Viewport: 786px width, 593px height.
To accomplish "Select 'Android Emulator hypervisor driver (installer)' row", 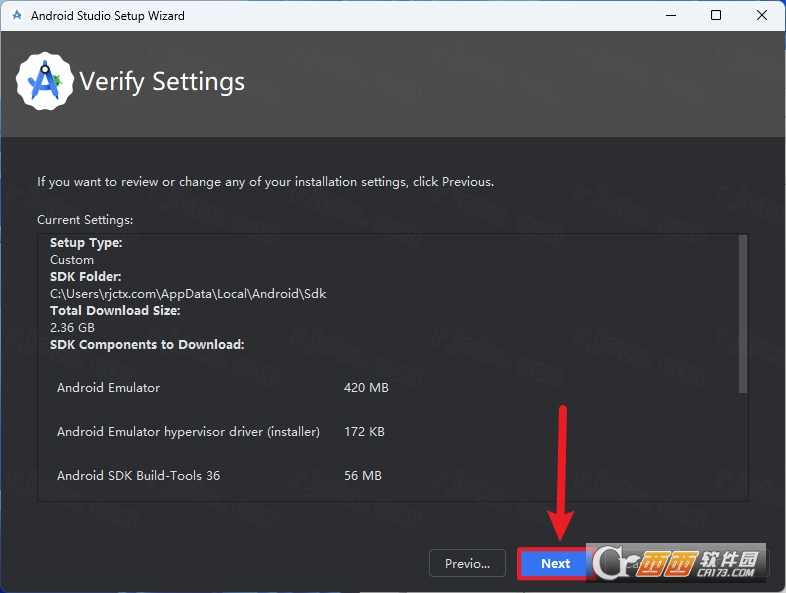I will click(x=221, y=432).
